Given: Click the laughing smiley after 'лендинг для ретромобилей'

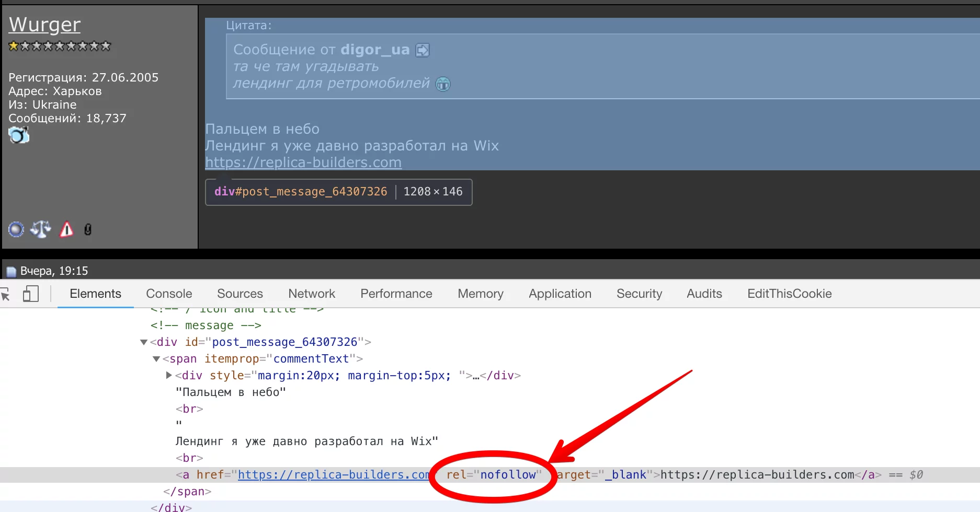Looking at the screenshot, I should (442, 84).
